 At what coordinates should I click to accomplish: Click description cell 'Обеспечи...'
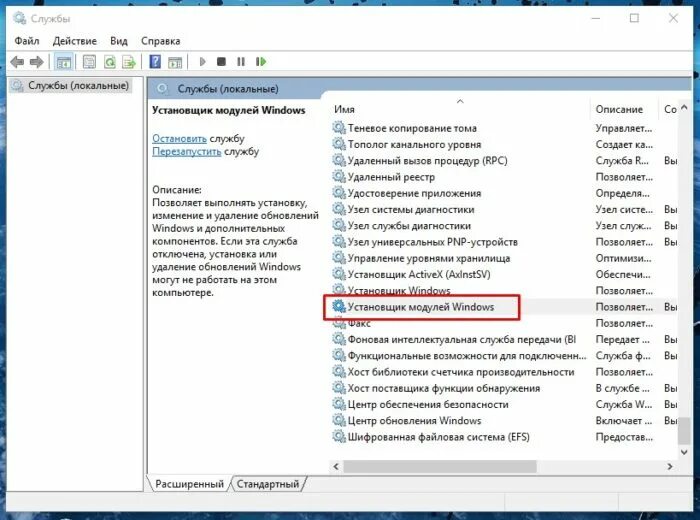(623, 274)
